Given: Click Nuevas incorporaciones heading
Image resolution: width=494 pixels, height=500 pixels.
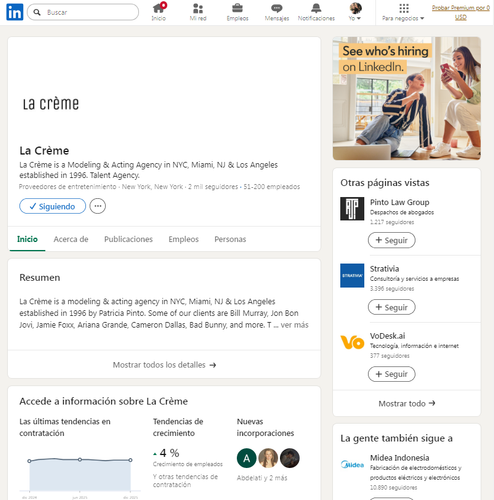Looking at the screenshot, I should click(x=265, y=427).
